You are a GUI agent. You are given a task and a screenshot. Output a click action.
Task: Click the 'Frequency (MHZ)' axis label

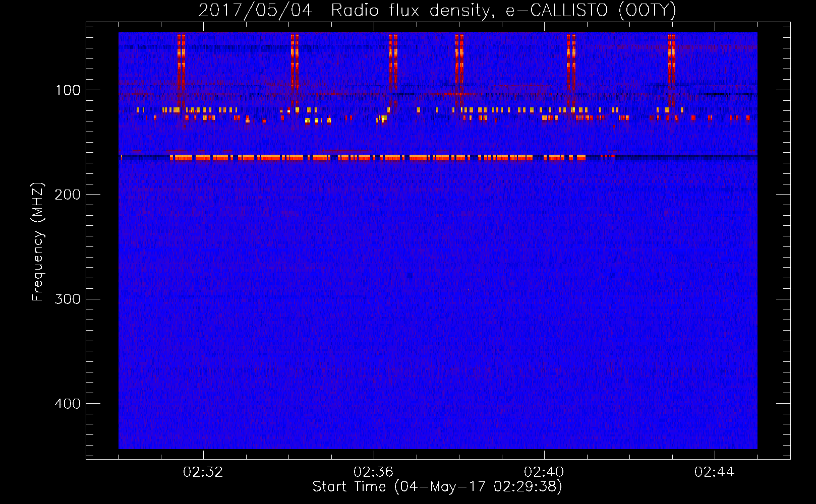38,241
